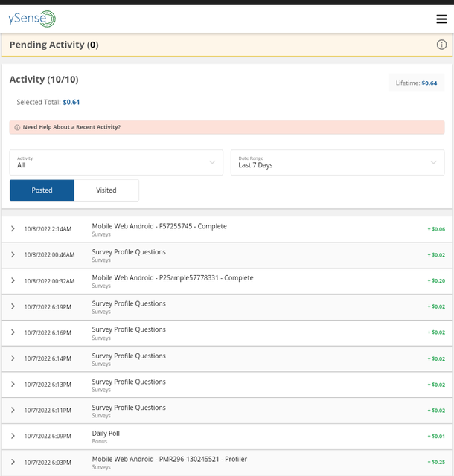Expand the 10/7/2022 6:16PM row
The image size is (454, 476).
(x=13, y=332)
